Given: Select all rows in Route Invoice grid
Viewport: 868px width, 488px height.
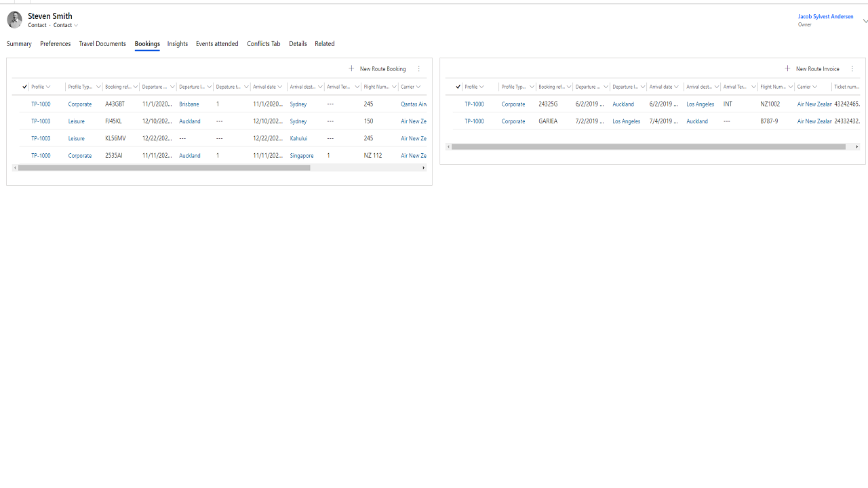Looking at the screenshot, I should tap(458, 87).
